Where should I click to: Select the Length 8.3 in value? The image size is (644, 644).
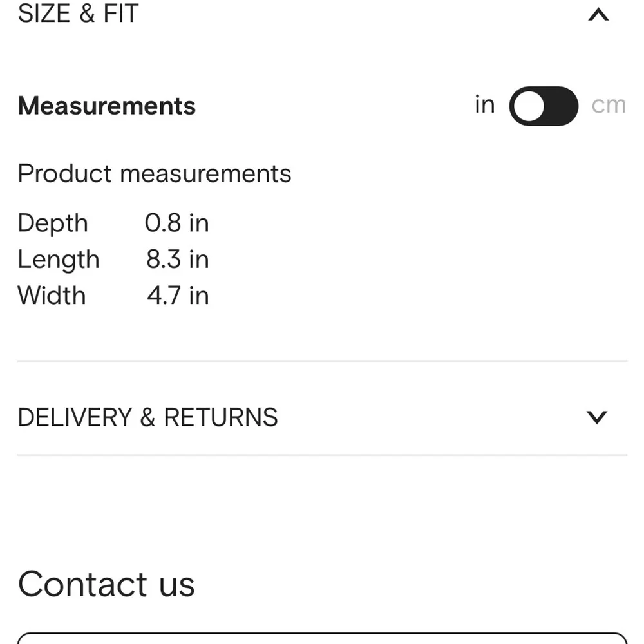[178, 259]
